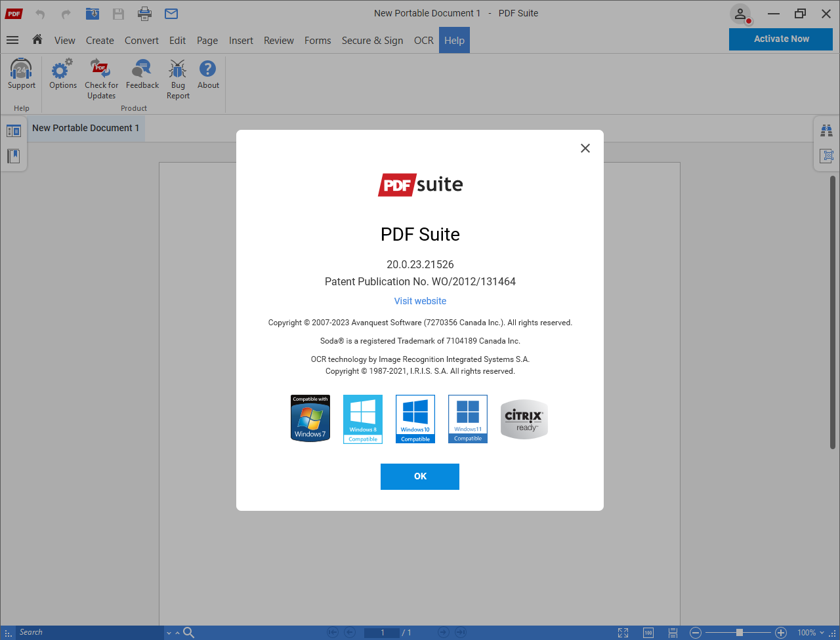Viewport: 840px width, 640px height.
Task: Switch to the Review tab
Action: coord(279,41)
